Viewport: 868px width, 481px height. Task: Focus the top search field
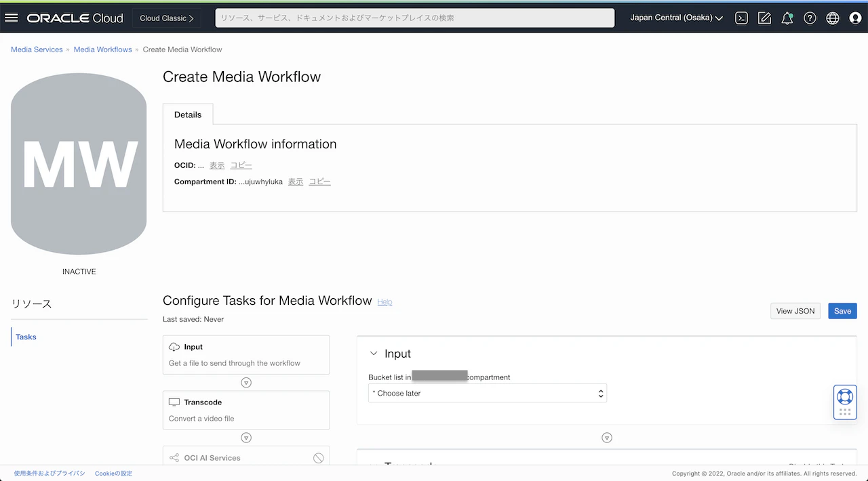[x=415, y=18]
